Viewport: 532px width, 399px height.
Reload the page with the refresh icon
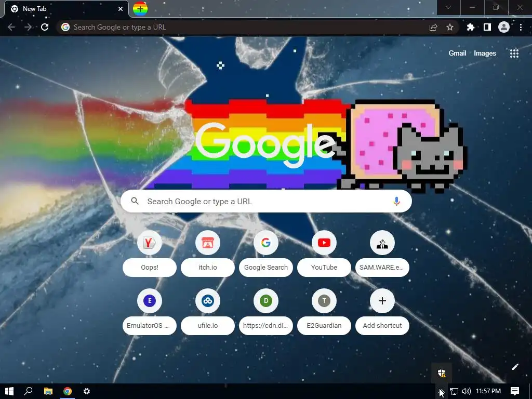pos(45,27)
